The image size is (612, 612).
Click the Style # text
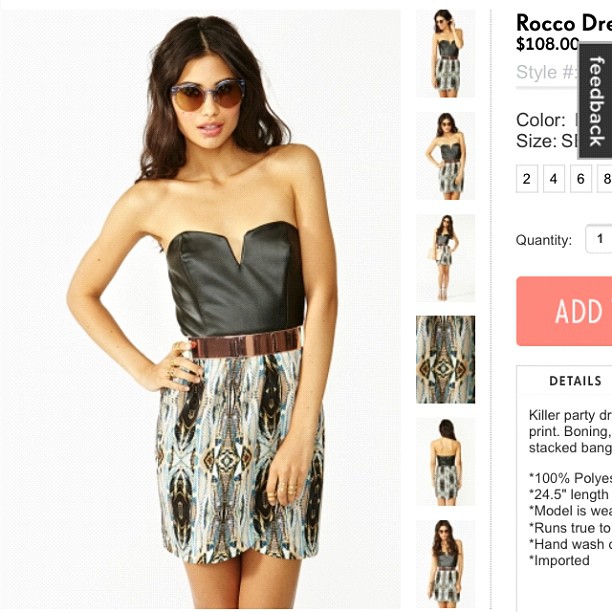[x=547, y=72]
